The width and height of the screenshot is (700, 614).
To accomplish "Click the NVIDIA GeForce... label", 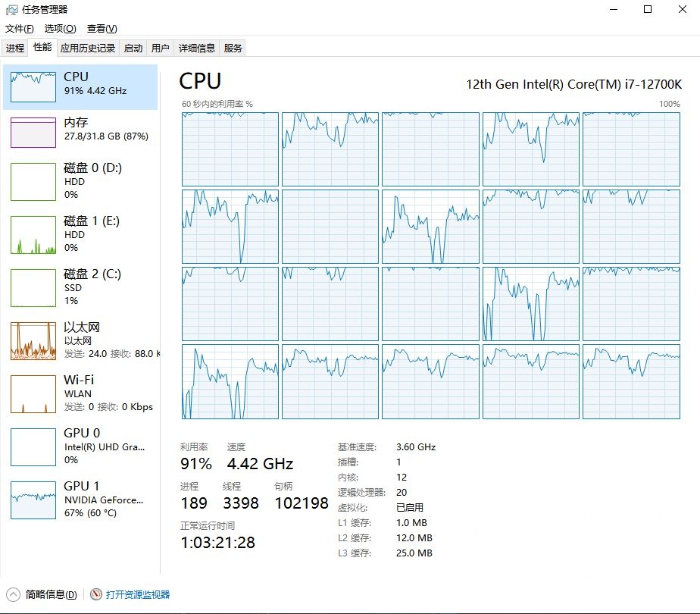I will [104, 500].
